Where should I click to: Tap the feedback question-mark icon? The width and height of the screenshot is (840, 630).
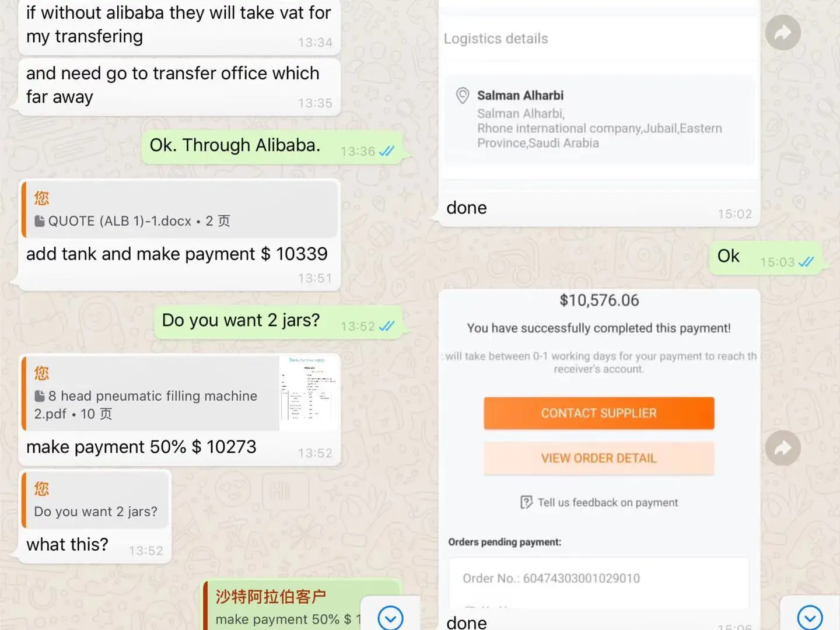(x=526, y=502)
